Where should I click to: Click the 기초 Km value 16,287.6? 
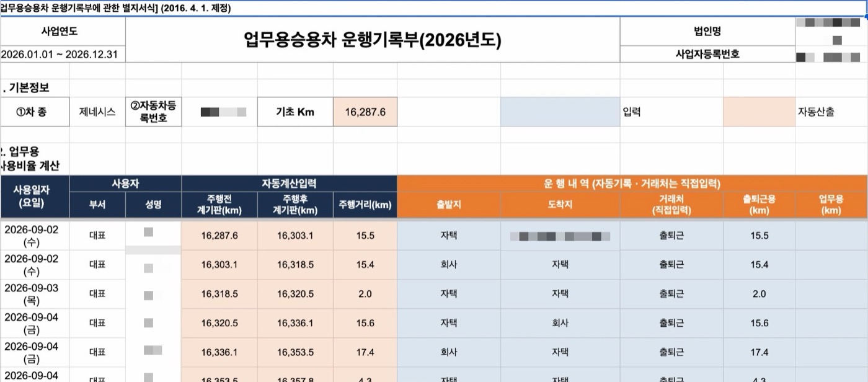tap(365, 112)
